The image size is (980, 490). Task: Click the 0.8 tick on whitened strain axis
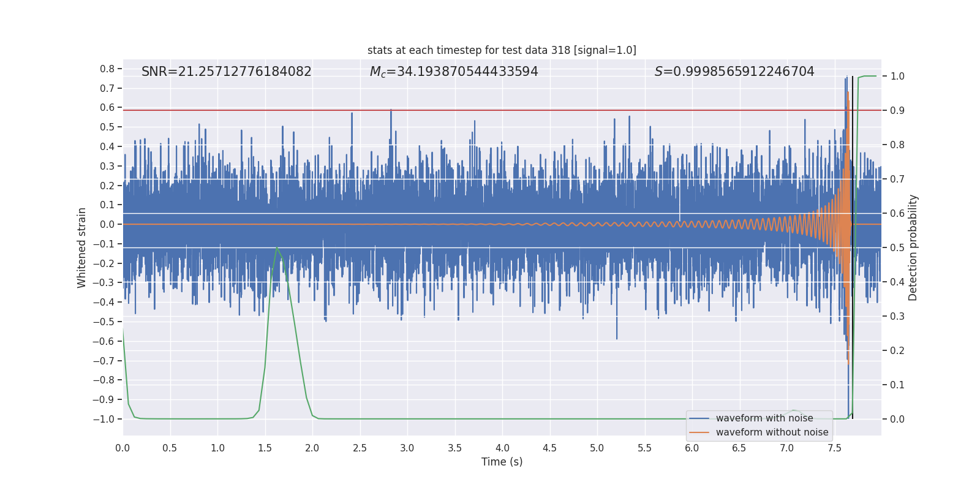tap(107, 69)
